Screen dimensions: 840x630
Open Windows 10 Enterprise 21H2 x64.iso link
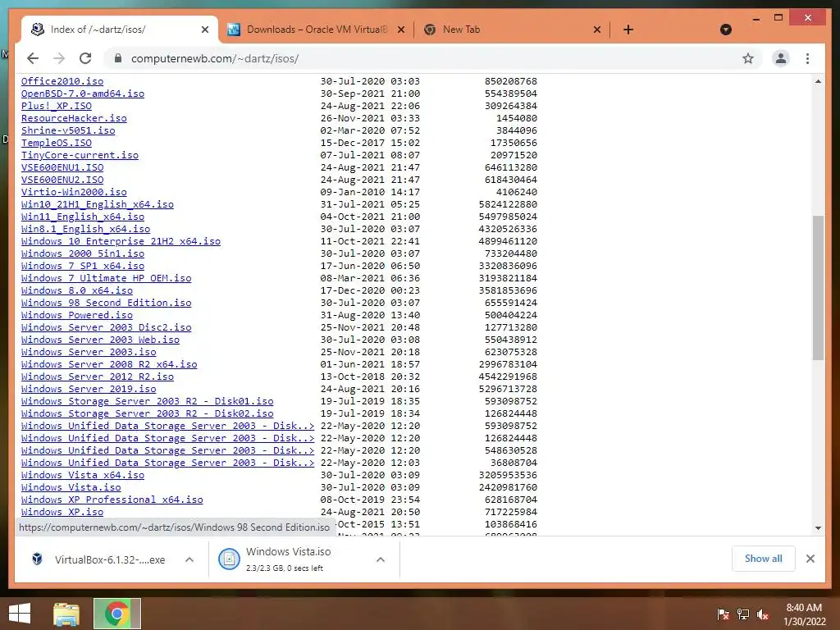click(121, 242)
